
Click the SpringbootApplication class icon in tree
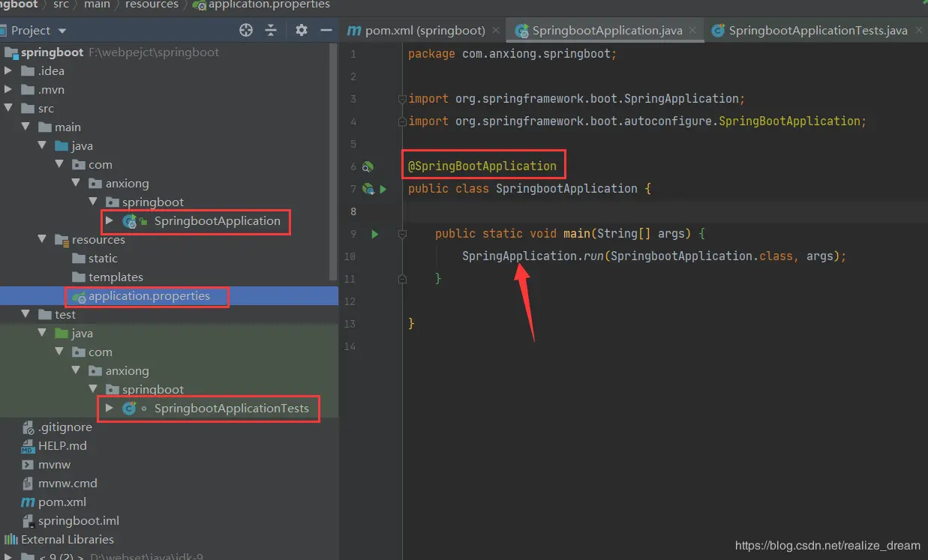click(130, 221)
